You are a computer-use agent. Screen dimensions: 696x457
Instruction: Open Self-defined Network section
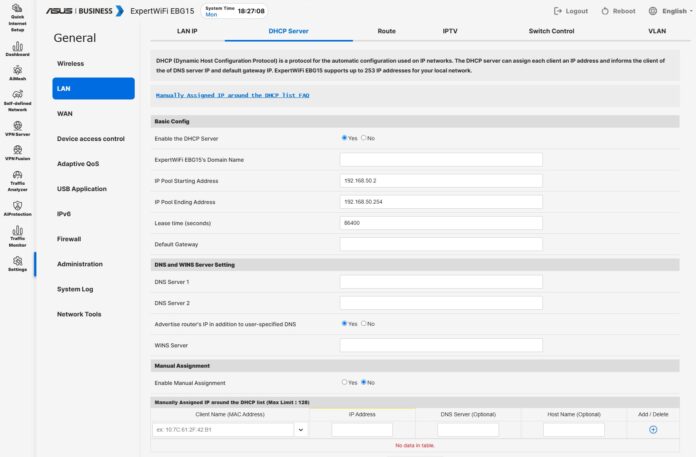click(x=17, y=99)
